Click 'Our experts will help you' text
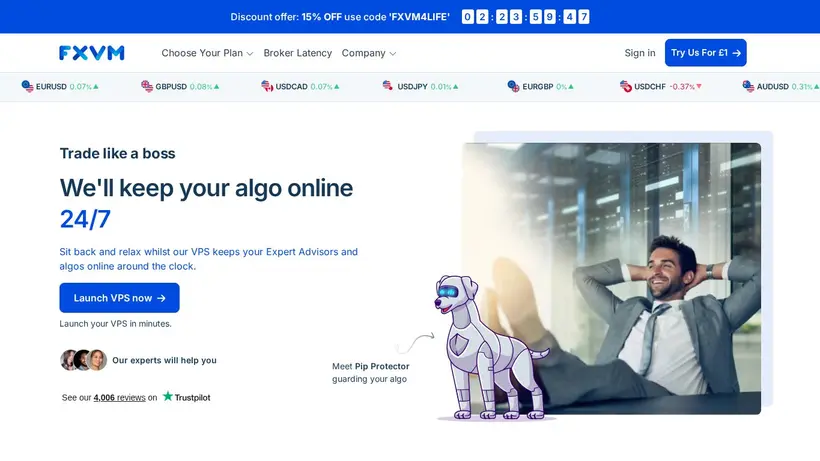Viewport: 820px width, 461px height. [x=164, y=360]
